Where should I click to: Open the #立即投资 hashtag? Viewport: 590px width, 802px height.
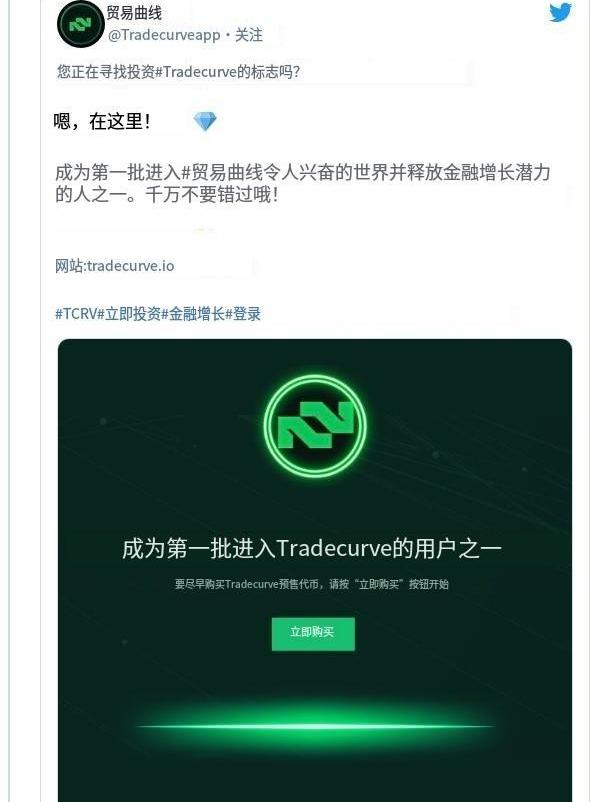129,314
